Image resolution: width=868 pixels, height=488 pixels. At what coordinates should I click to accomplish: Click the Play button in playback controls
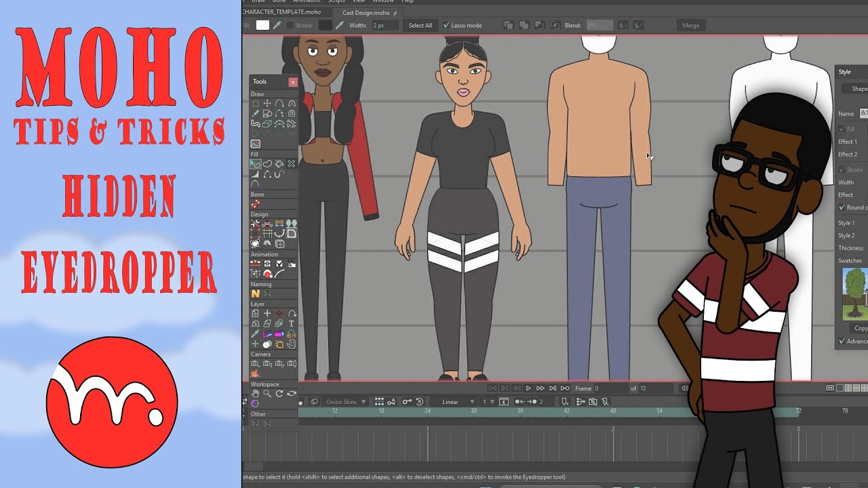(x=528, y=388)
